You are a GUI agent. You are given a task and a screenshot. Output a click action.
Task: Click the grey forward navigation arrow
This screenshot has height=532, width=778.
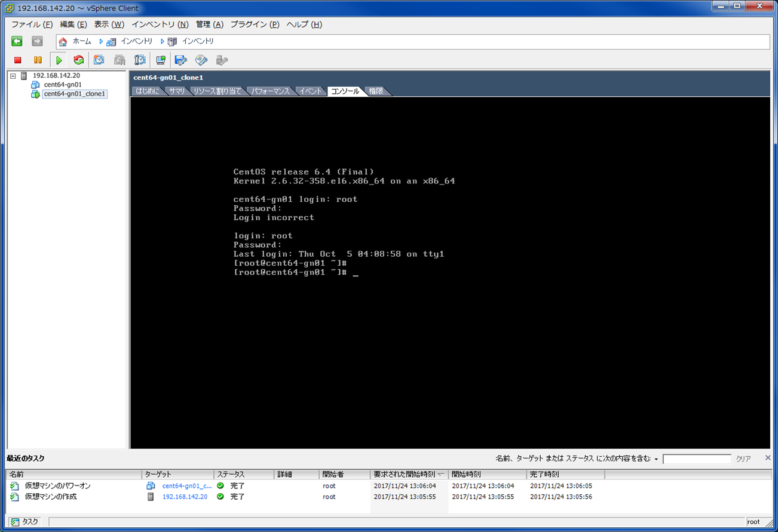(37, 41)
